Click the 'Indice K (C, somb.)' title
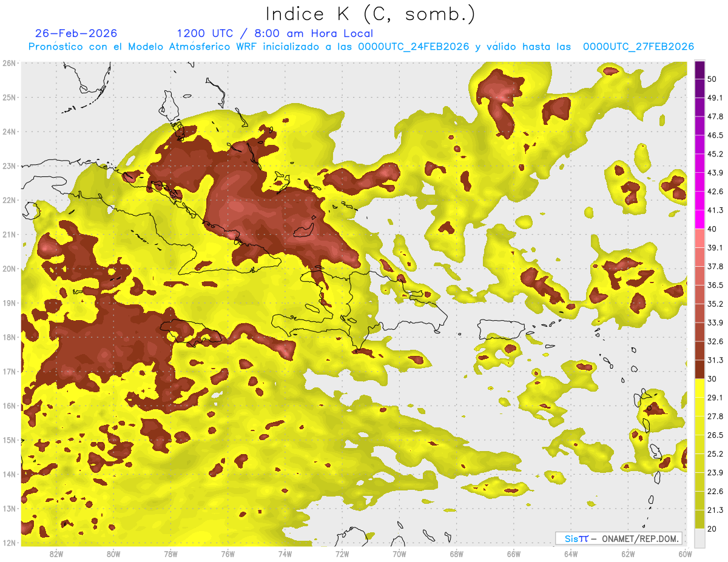Screen dimensions: 728x562 371,14
